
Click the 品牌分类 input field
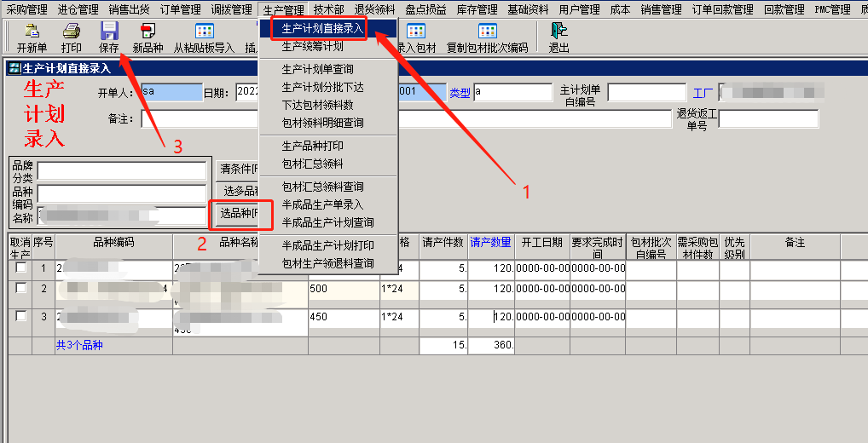pos(121,171)
